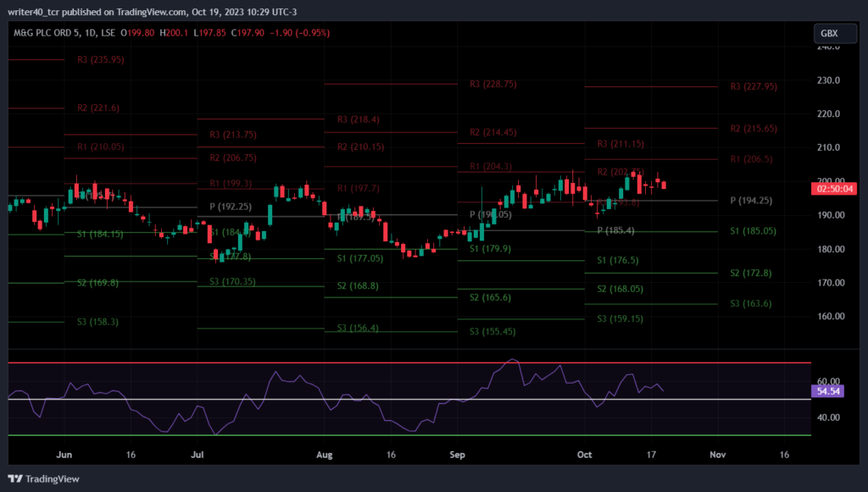
Task: Click the change value -1.90 (-0.95%)
Action: [299, 33]
